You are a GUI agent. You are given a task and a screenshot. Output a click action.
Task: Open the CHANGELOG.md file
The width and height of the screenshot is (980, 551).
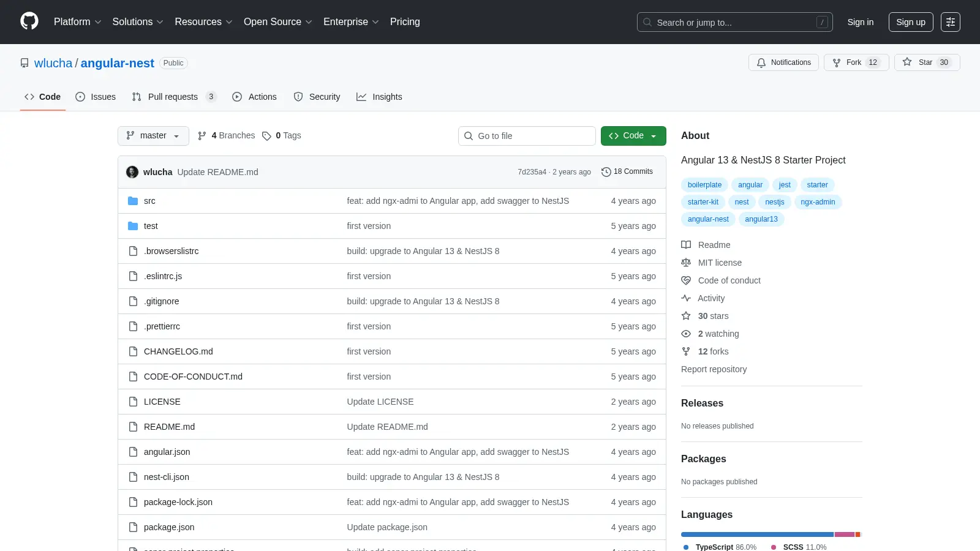click(178, 351)
